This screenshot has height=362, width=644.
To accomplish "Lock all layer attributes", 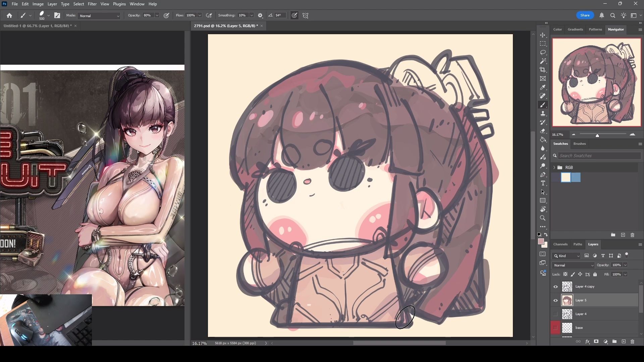I will tap(595, 274).
